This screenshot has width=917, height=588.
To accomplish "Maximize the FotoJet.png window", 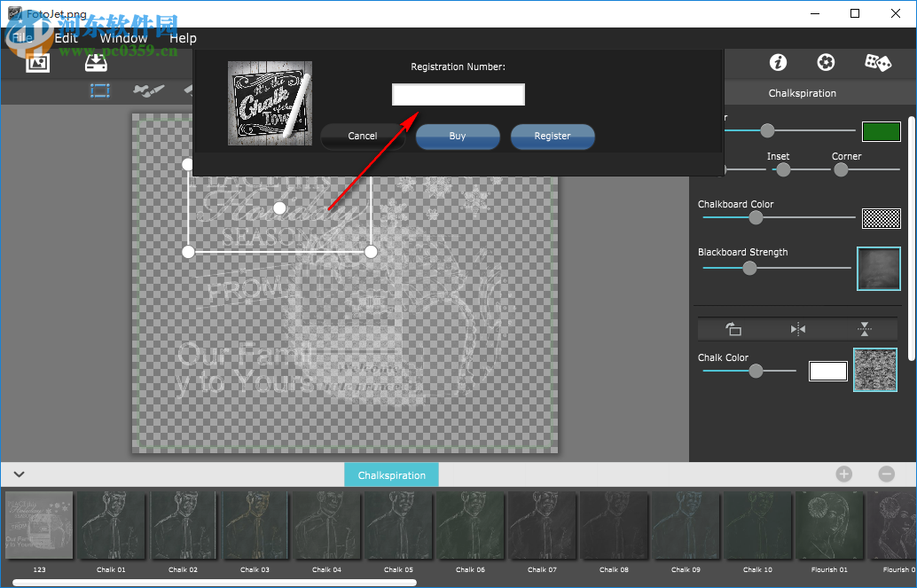I will [854, 13].
